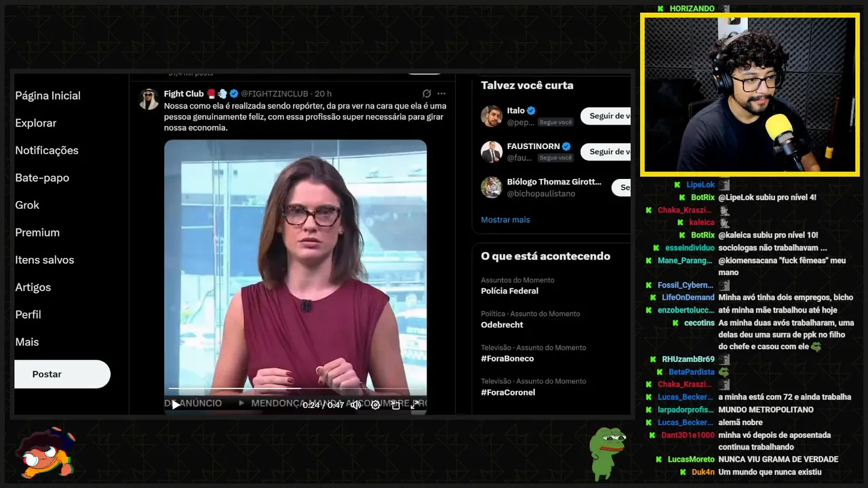Click chat username RHUzambBr69
The image size is (868, 488).
click(x=688, y=359)
